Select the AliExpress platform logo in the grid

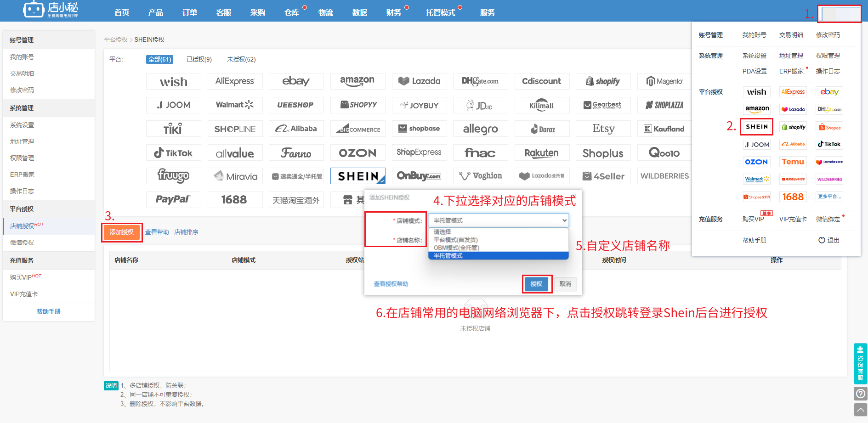(x=235, y=81)
